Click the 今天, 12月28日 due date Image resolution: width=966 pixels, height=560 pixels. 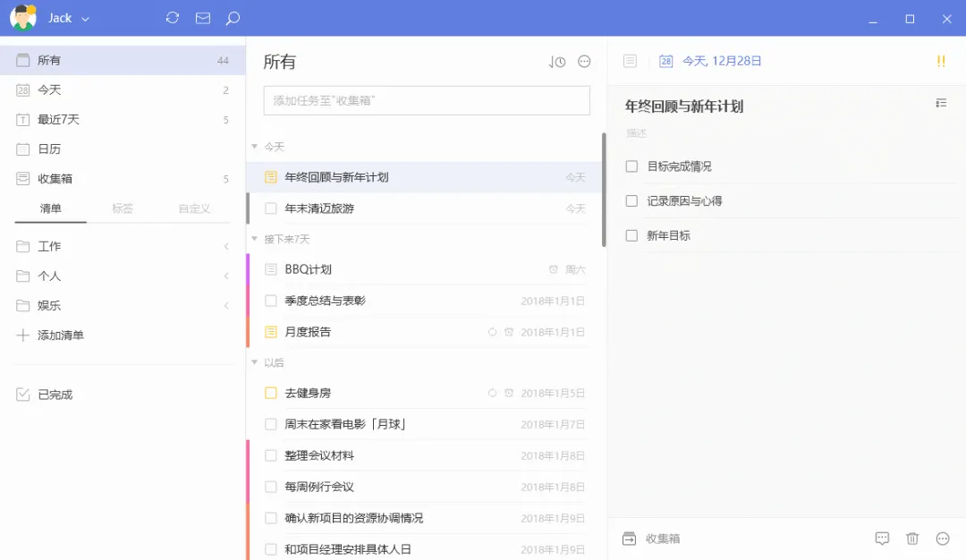[x=722, y=61]
